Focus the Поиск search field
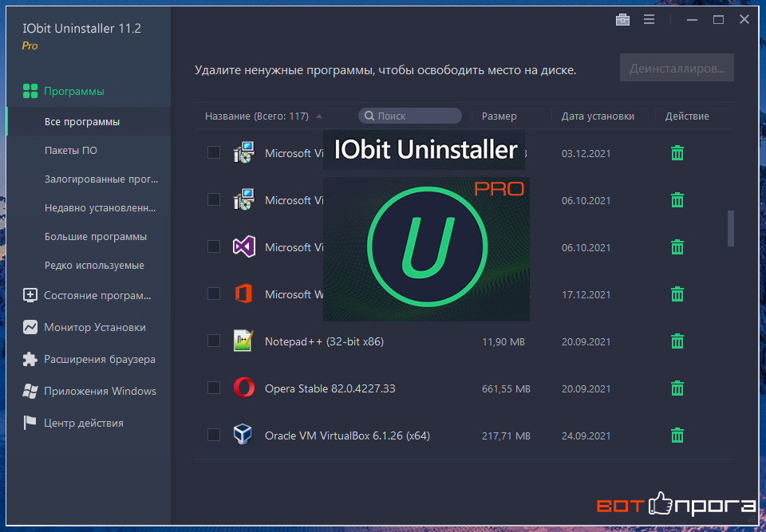The image size is (766, 532). (x=410, y=116)
